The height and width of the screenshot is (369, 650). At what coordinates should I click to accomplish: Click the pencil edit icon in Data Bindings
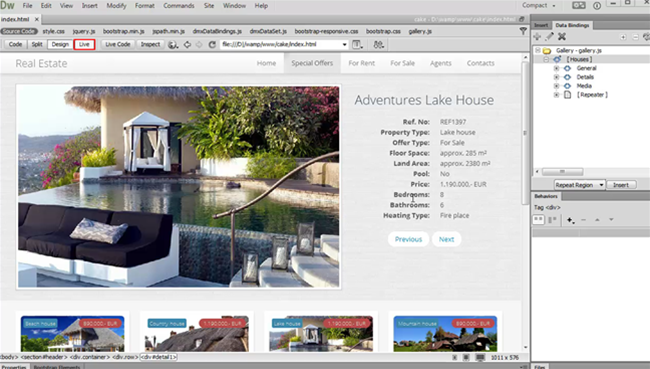click(x=549, y=36)
